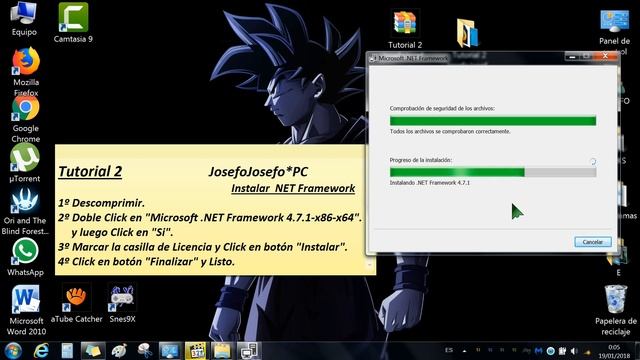Click 'Todos los archivos se comprobaron correctamente' text
This screenshot has width=640, height=360.
tap(450, 131)
